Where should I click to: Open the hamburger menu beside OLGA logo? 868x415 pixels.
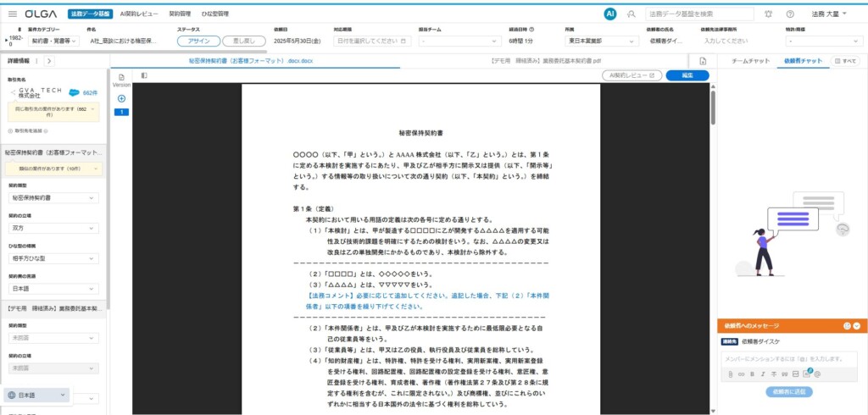[x=12, y=14]
